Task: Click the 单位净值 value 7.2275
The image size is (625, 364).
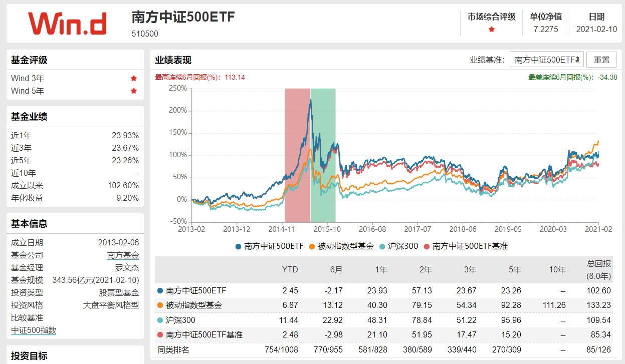Action: (x=546, y=30)
